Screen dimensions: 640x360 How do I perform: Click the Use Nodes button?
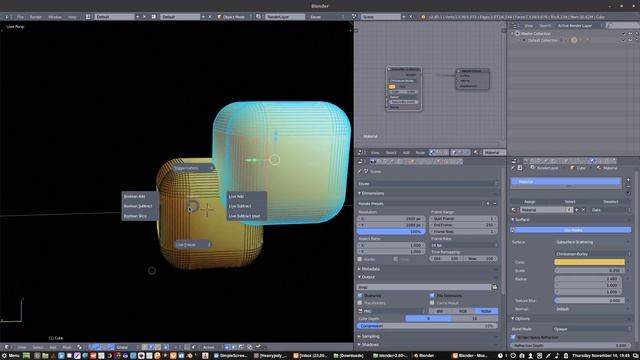[x=573, y=230]
